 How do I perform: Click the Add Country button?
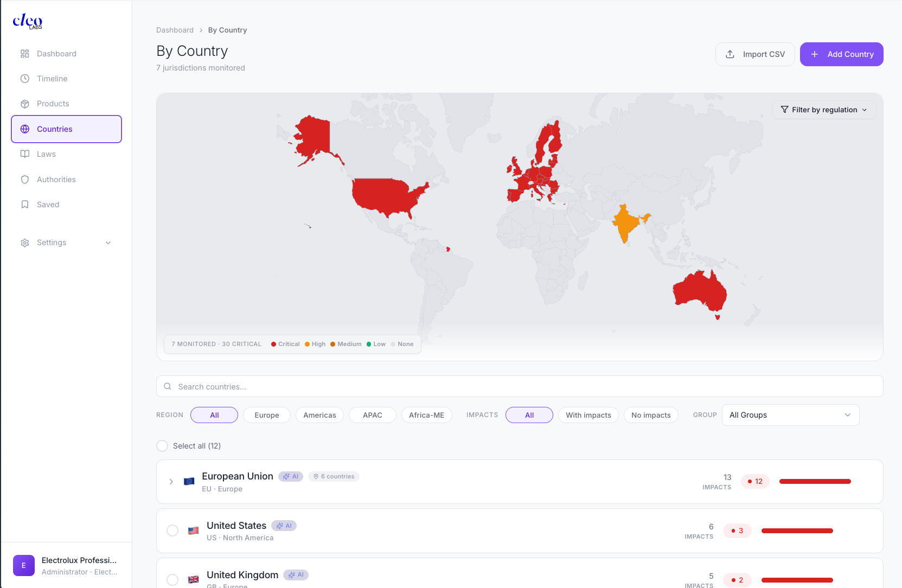(x=841, y=54)
